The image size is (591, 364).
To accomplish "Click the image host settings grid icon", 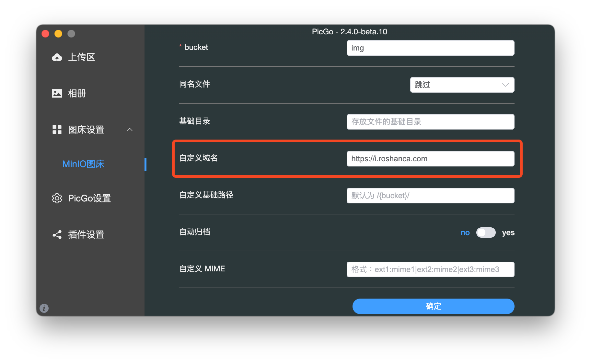I will coord(57,130).
